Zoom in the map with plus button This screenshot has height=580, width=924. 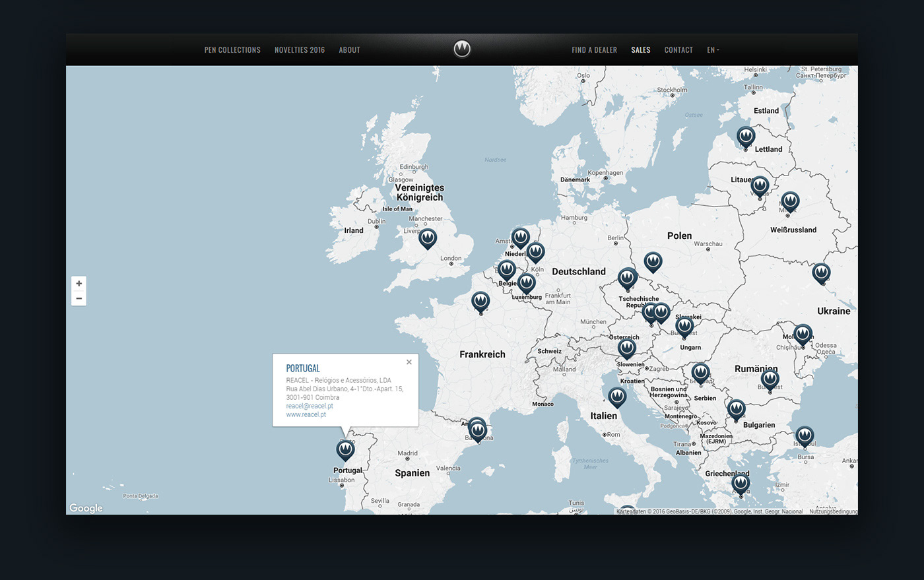tap(79, 284)
